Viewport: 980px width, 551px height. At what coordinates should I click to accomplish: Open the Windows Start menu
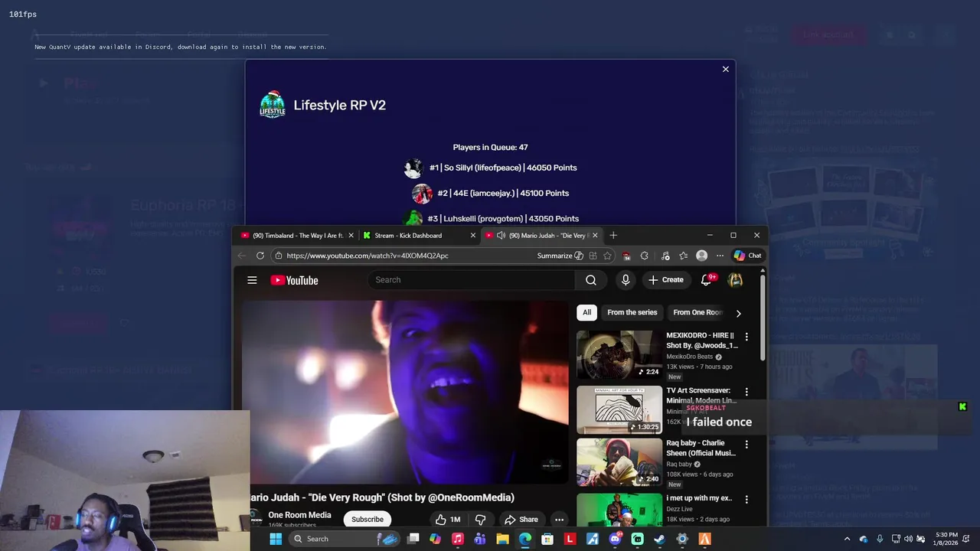[276, 539]
